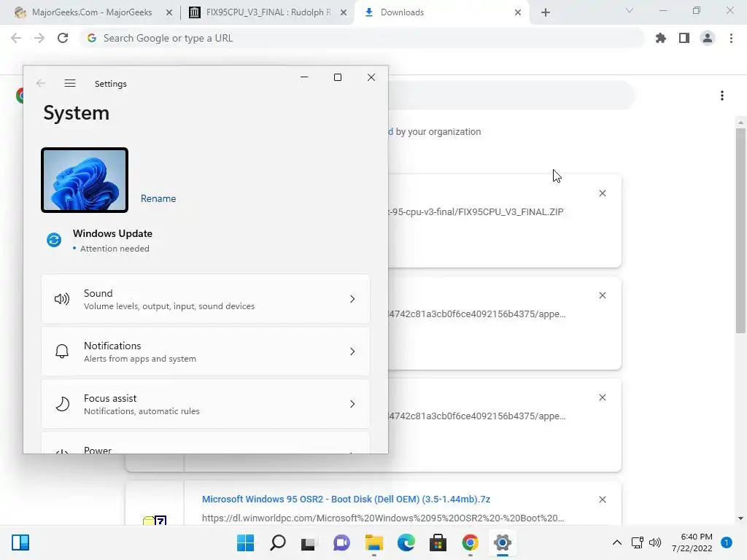Open Focus assist settings row
This screenshot has height=560, width=747.
point(206,404)
